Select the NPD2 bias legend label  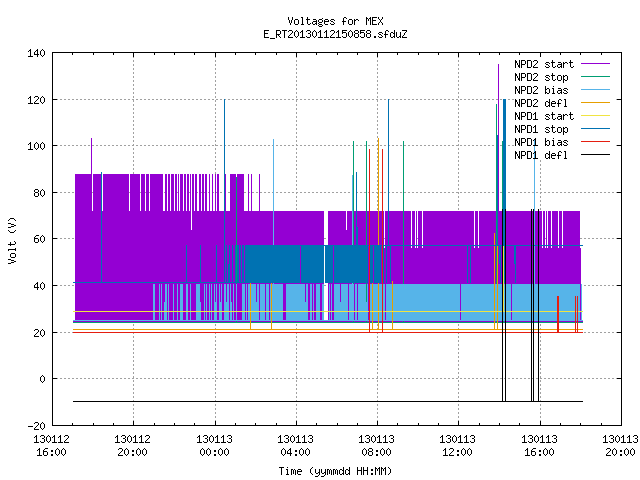point(541,90)
